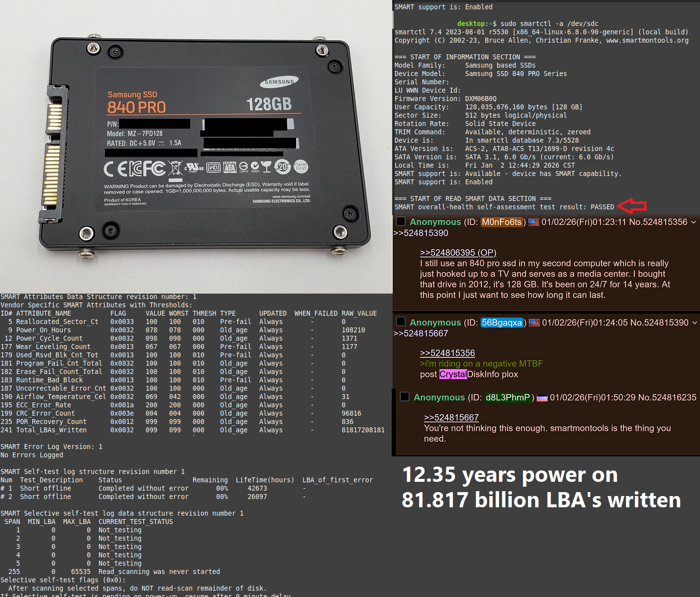The width and height of the screenshot is (700, 597).
Task: Follow the >>524806395 (OP) quote link
Action: click(x=458, y=252)
